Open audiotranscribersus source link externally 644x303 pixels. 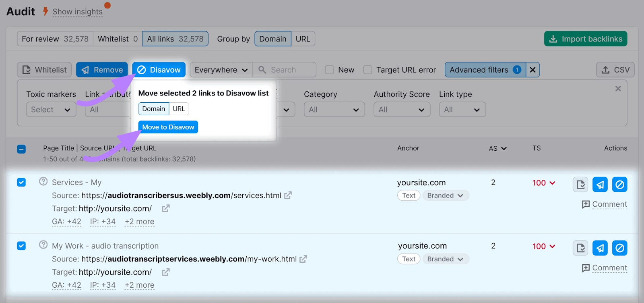coord(288,195)
